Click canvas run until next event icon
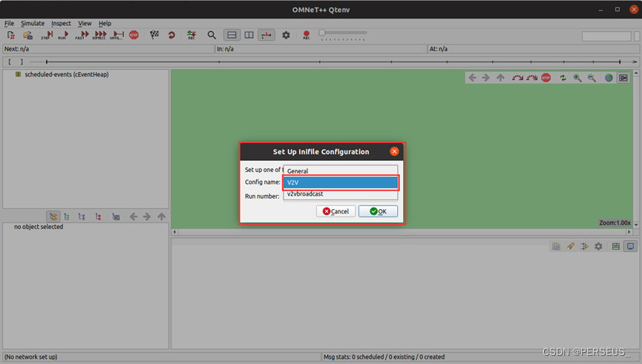The image size is (642, 364). point(517,78)
